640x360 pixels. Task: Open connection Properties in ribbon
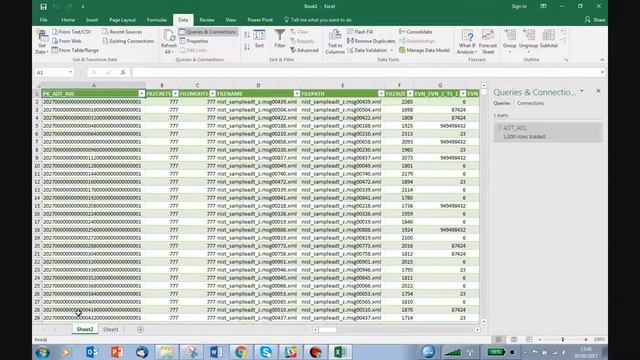coord(194,41)
